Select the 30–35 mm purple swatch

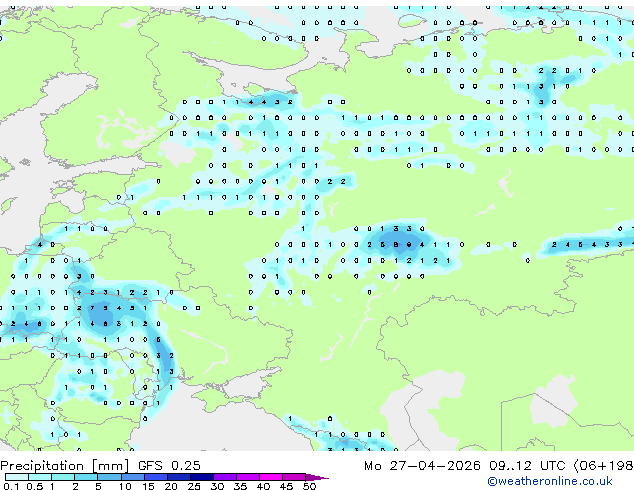click(x=225, y=477)
